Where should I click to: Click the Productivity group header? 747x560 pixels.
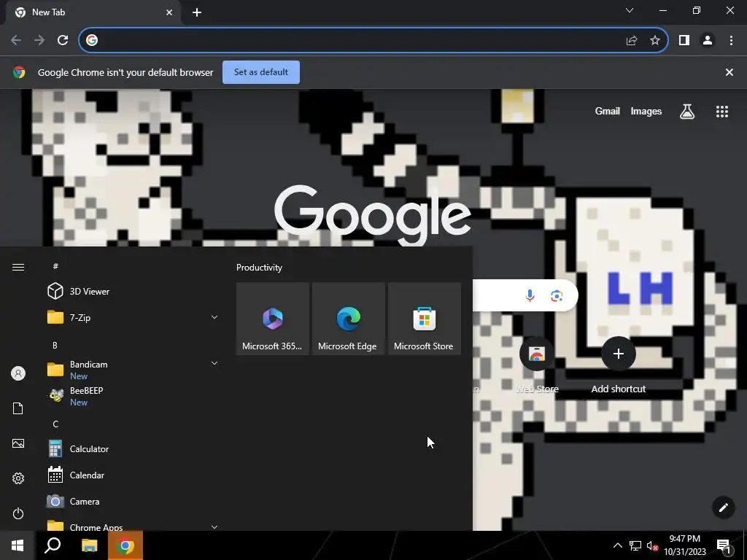[x=259, y=268]
